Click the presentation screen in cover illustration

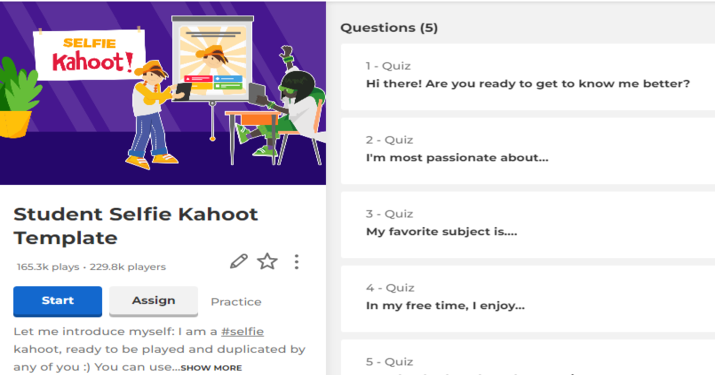point(212,58)
